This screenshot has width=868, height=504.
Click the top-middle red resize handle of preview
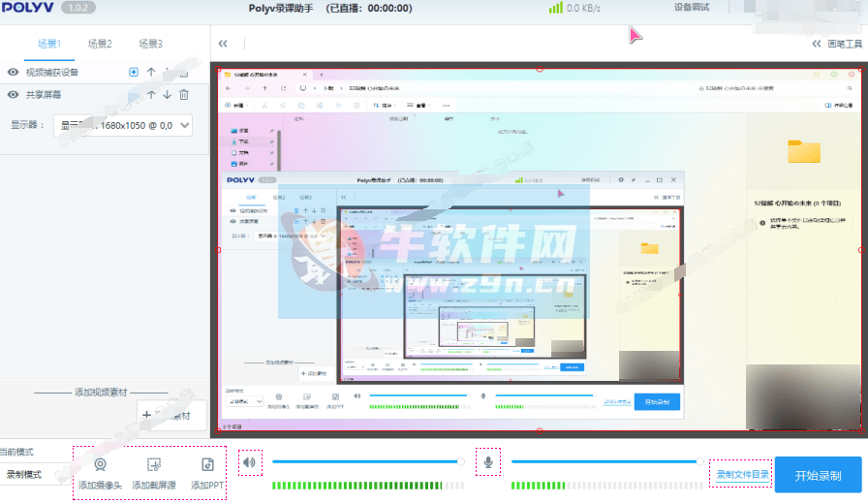click(x=540, y=69)
